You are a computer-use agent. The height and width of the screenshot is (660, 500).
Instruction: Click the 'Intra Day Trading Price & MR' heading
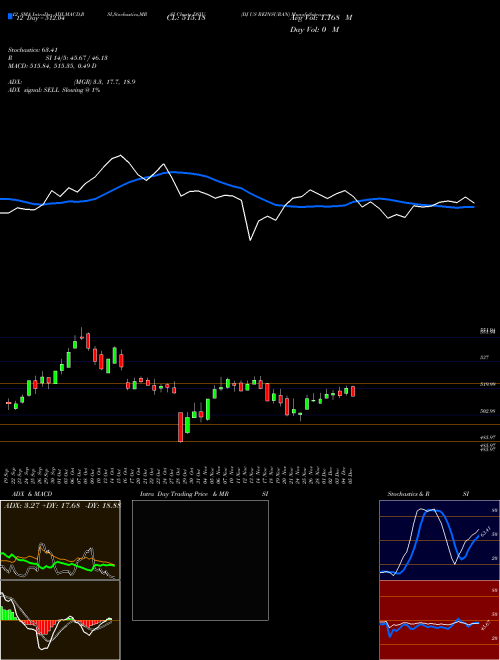[184, 494]
